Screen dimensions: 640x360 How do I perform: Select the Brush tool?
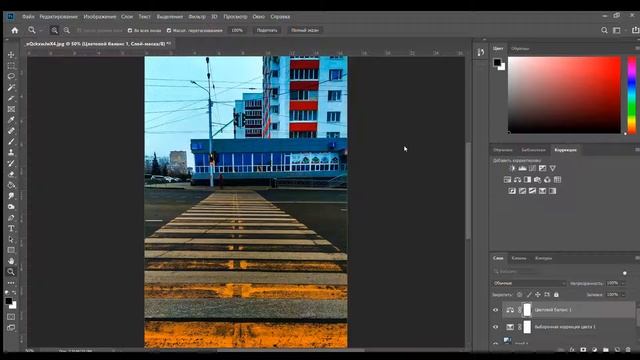click(x=11, y=142)
